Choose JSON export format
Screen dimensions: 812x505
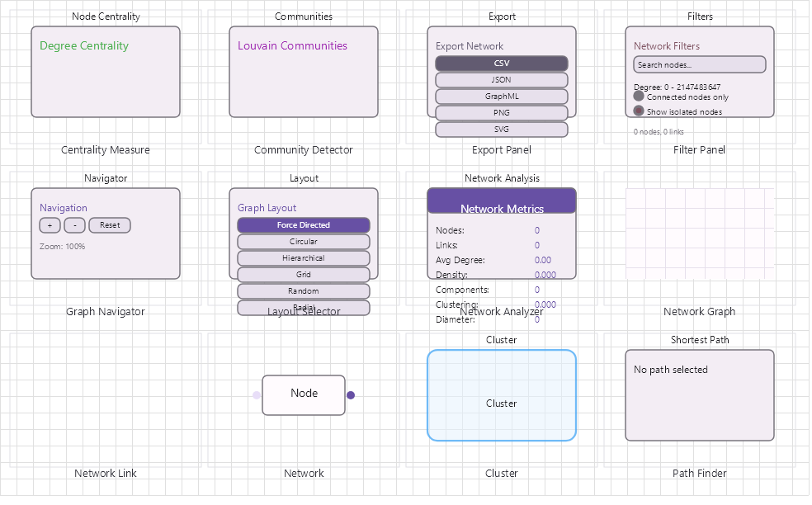coord(501,80)
